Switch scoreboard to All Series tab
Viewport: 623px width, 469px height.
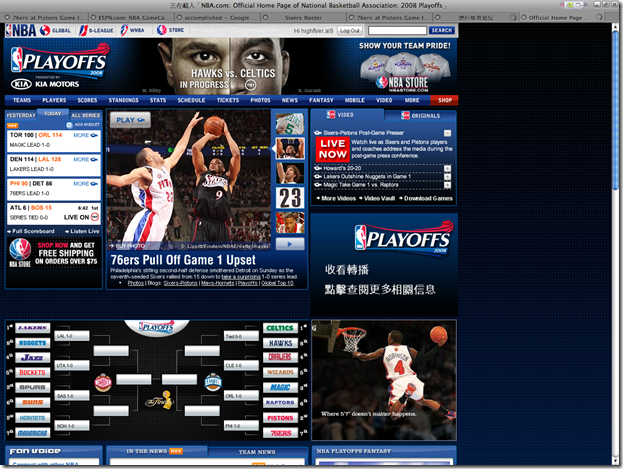(86, 115)
